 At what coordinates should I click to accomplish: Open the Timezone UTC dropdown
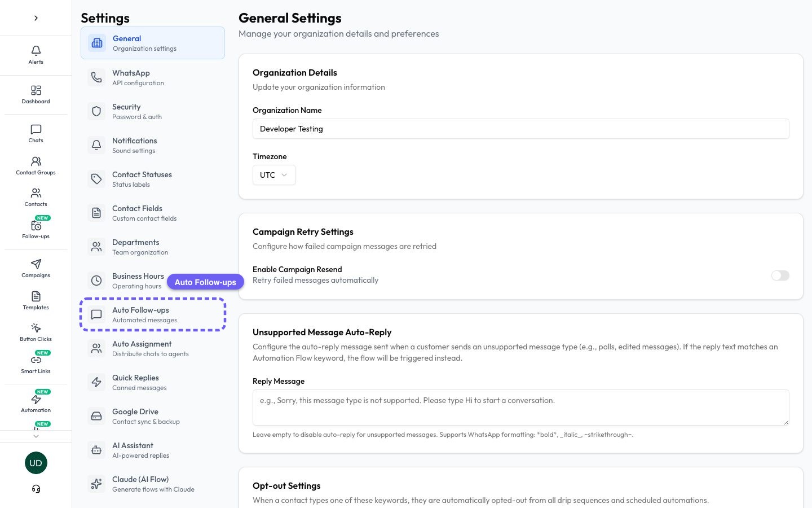click(x=274, y=175)
